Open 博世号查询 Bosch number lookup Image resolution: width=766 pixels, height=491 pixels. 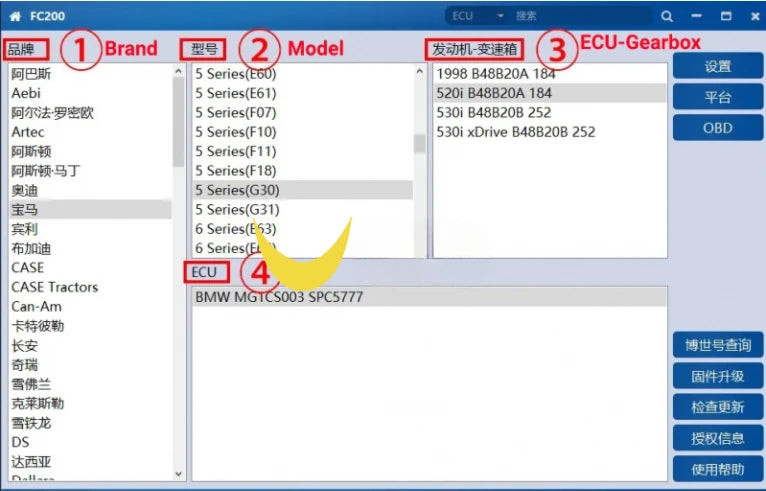pyautogui.click(x=717, y=346)
